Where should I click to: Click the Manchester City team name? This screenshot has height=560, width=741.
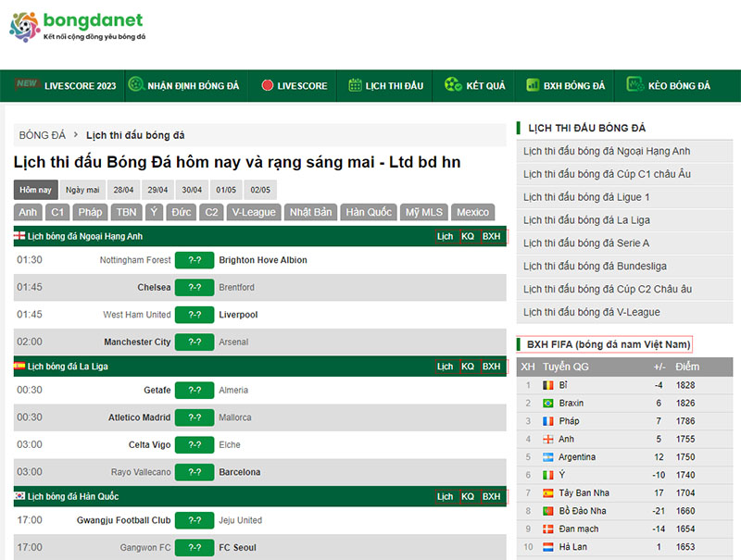pyautogui.click(x=137, y=342)
